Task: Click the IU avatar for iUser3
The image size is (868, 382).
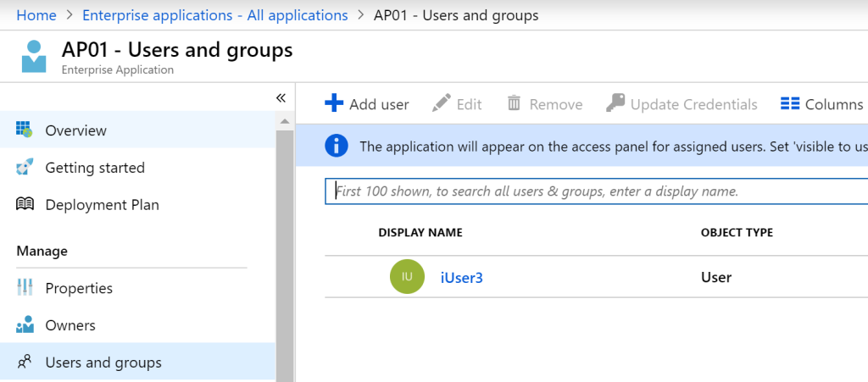Action: (x=408, y=276)
